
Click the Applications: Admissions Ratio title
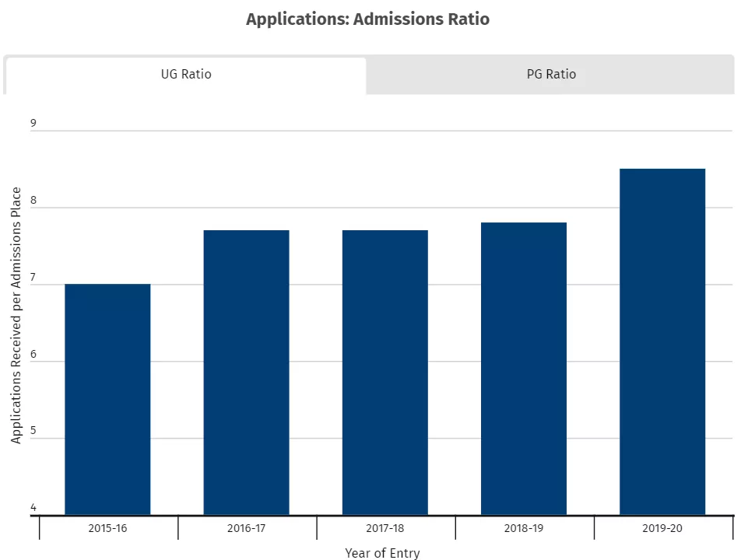tap(367, 19)
